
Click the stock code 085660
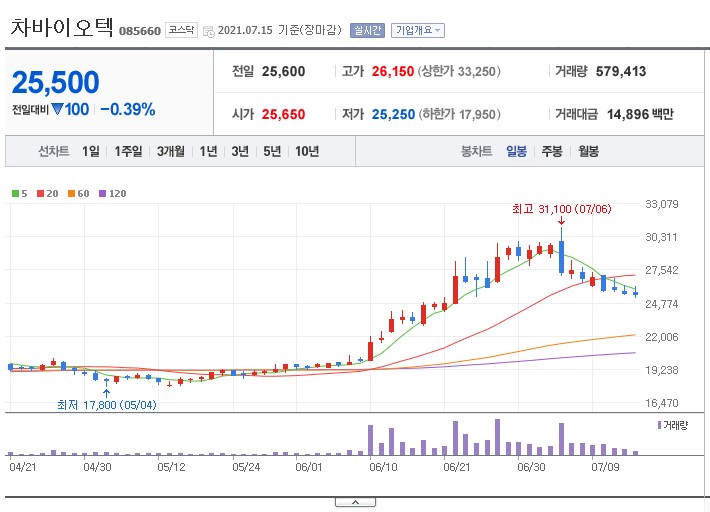pyautogui.click(x=140, y=31)
